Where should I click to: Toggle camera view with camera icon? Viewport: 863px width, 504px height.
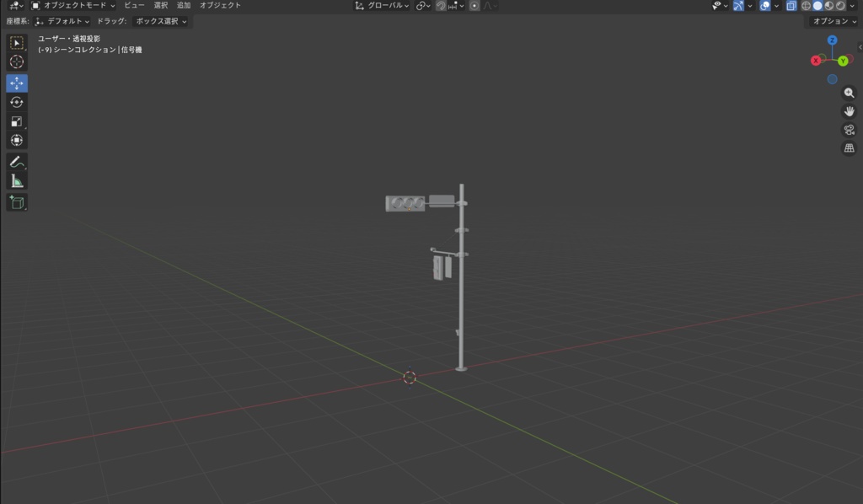(850, 130)
